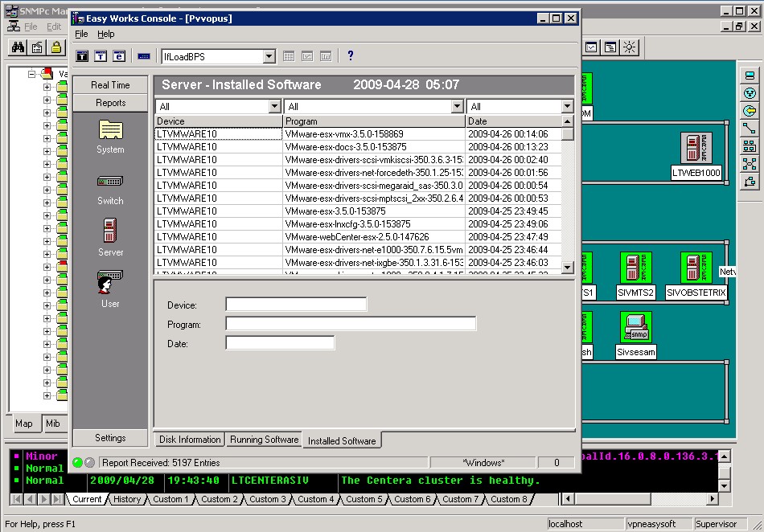Click the padlock icon in SNMPc toolbar
Image resolution: width=764 pixels, height=532 pixels.
point(56,47)
